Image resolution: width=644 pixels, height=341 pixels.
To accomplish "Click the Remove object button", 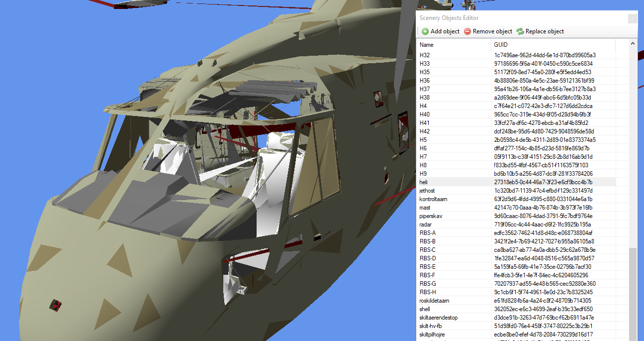I will coord(492,31).
